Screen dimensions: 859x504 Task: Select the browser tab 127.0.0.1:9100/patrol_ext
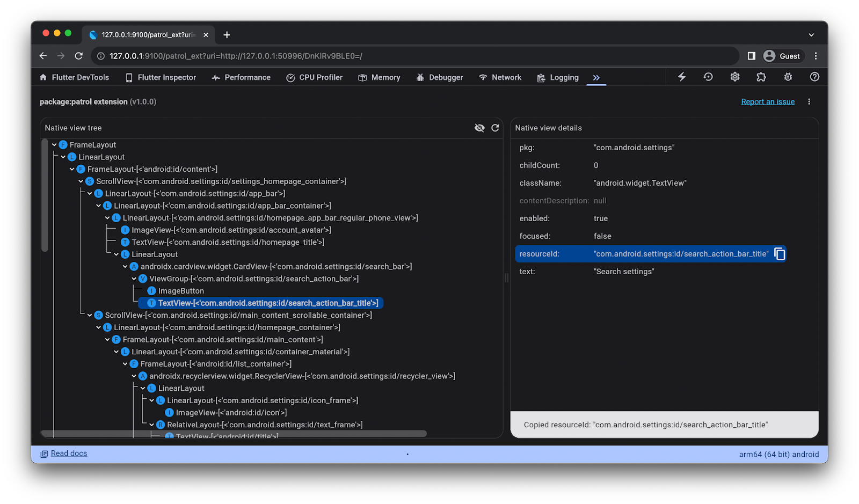(x=149, y=35)
